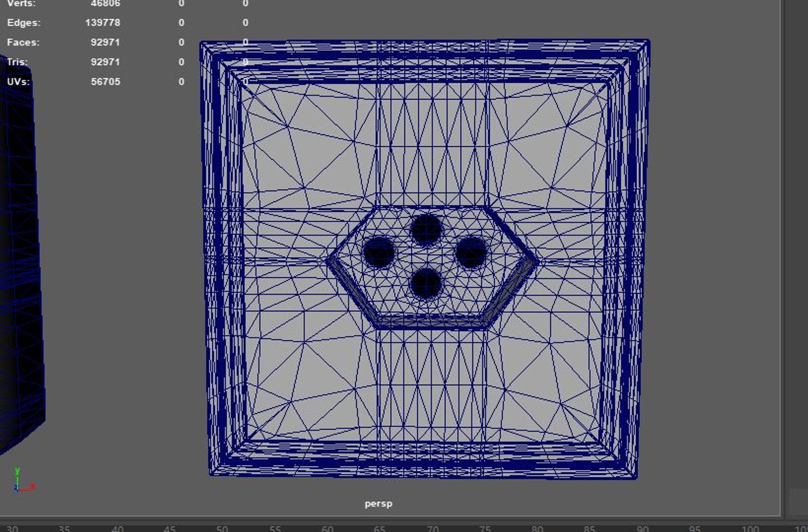This screenshot has width=808, height=532.
Task: Jump to frame 50 on the time slider
Action: [x=222, y=529]
